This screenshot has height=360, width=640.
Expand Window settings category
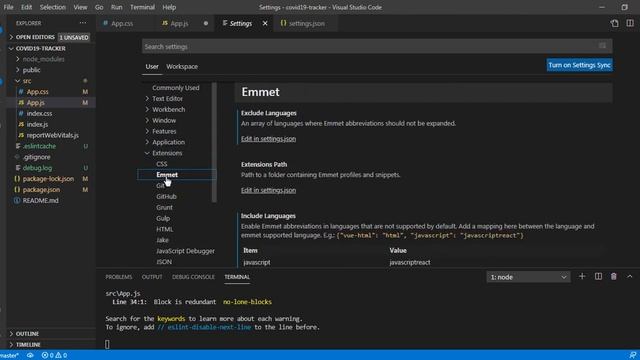click(x=164, y=120)
